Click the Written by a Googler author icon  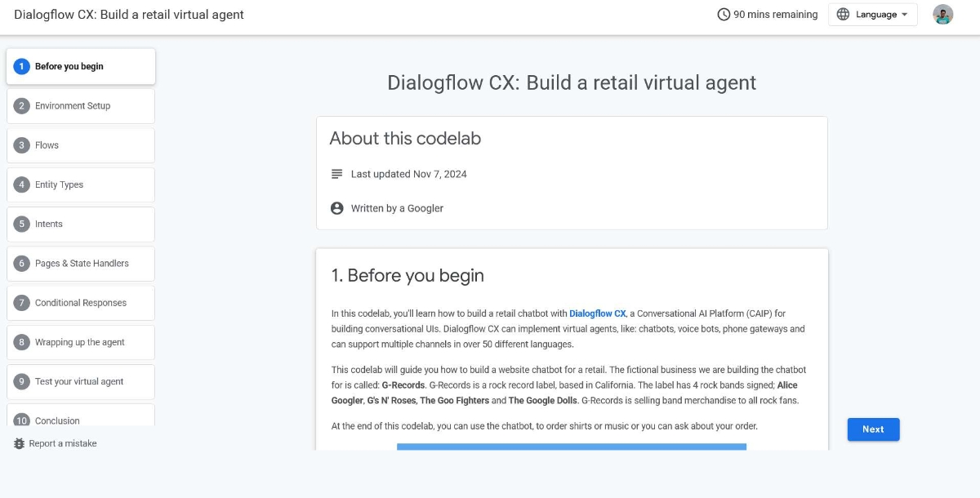pyautogui.click(x=336, y=208)
